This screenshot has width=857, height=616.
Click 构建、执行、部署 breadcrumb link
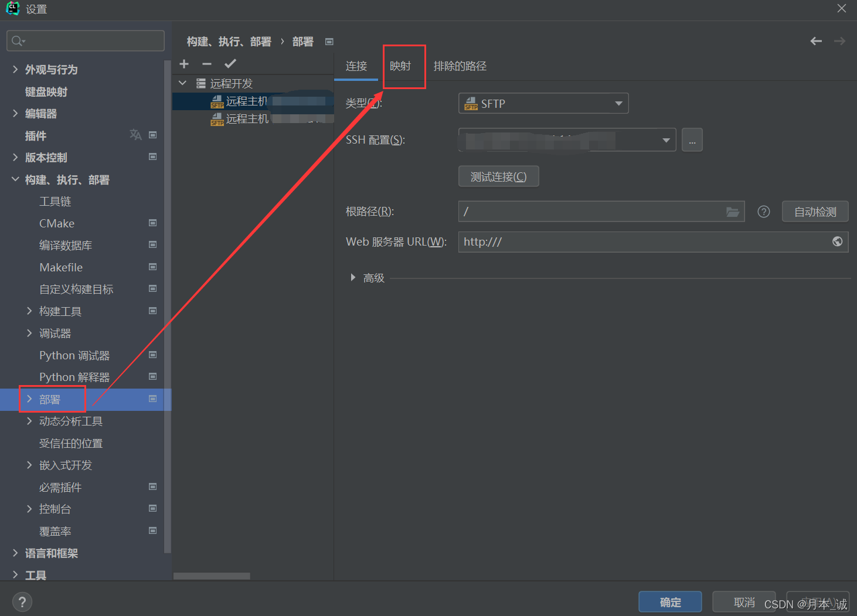coord(229,42)
